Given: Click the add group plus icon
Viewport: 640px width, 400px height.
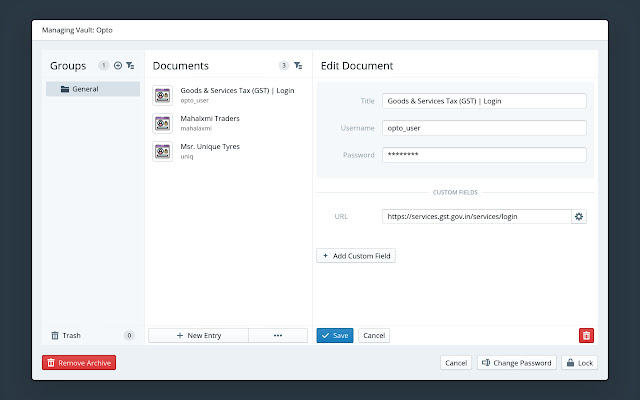Looking at the screenshot, I should point(118,65).
